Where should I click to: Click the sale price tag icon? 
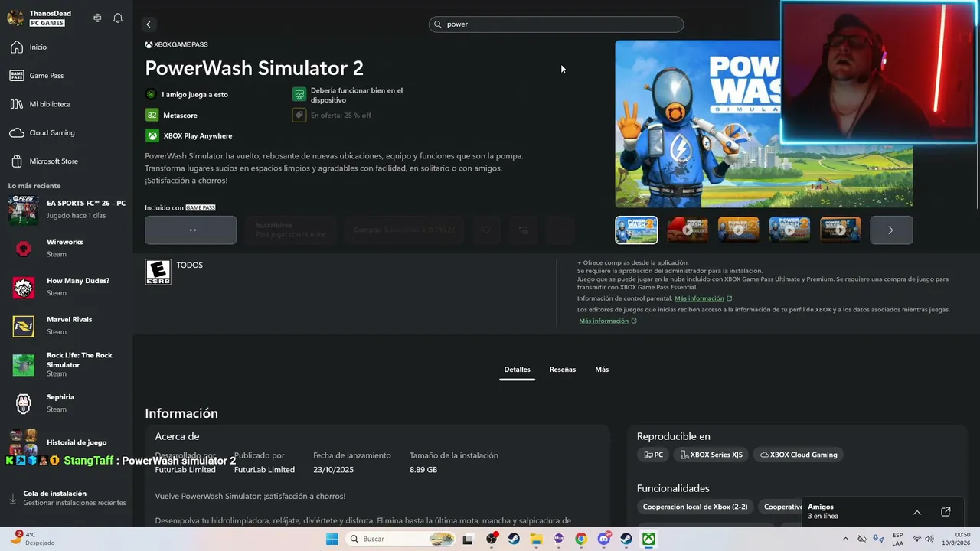click(x=299, y=115)
